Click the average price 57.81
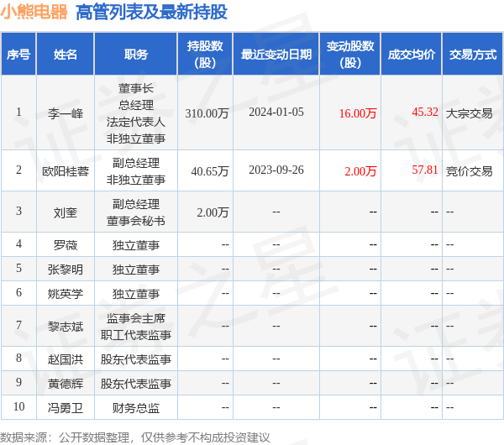 tap(425, 170)
